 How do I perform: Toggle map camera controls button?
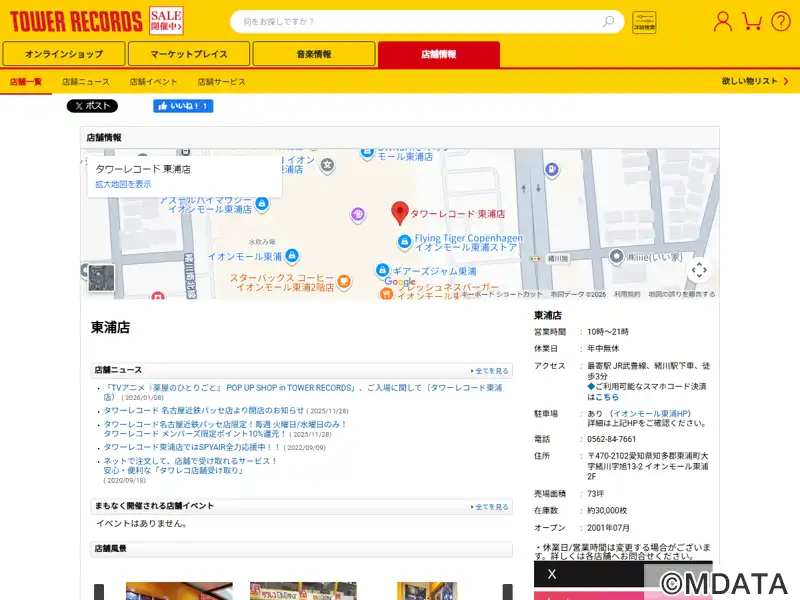(x=699, y=270)
